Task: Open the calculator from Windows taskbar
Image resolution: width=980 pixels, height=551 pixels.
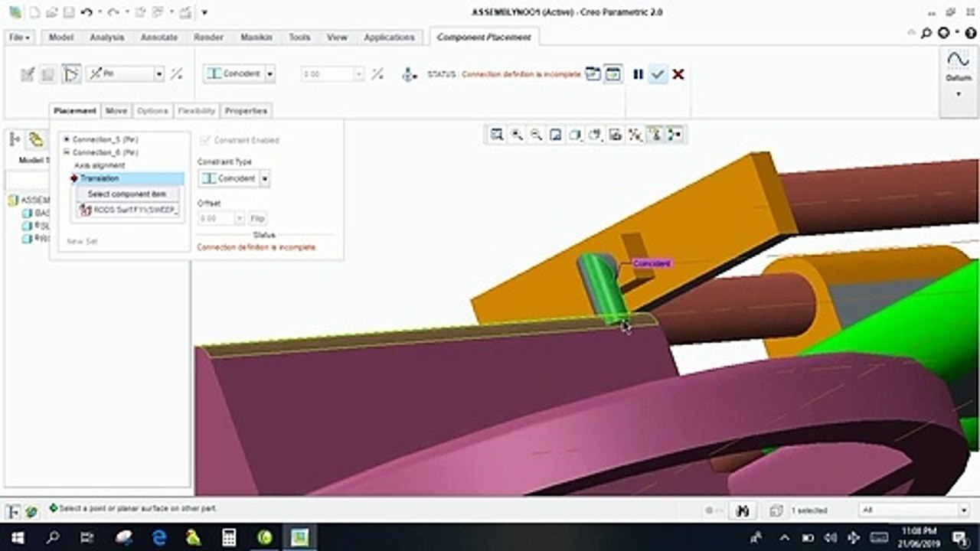Action: click(x=229, y=536)
